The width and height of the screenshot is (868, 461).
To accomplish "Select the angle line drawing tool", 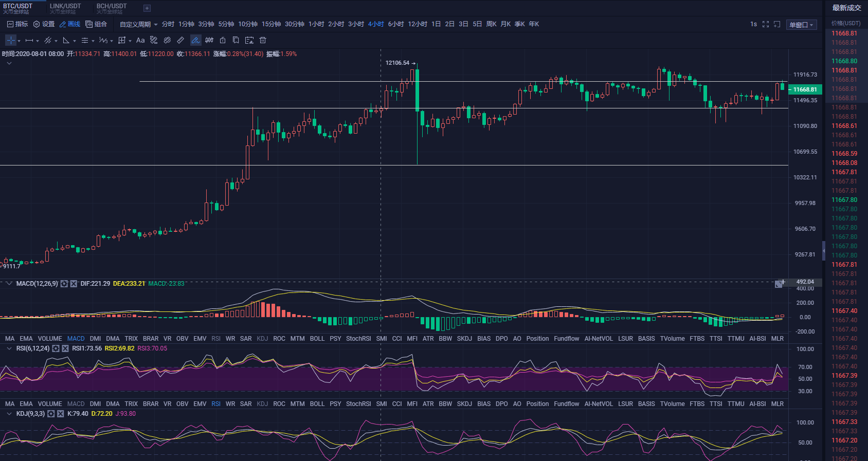I will point(66,41).
